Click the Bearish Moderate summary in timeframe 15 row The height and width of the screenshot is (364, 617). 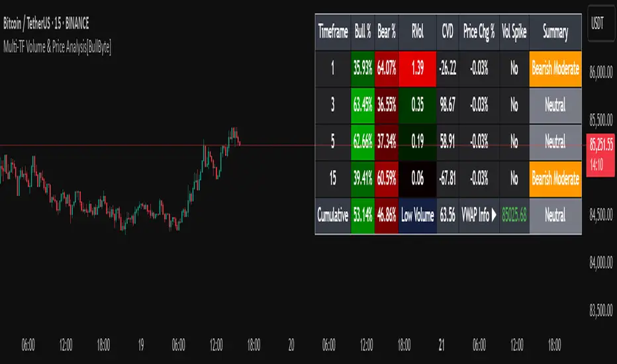click(555, 179)
